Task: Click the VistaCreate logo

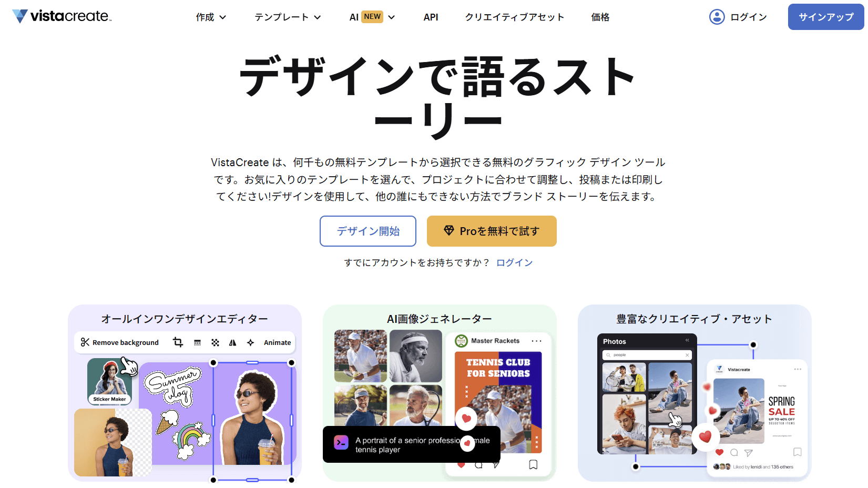Action: (x=62, y=16)
